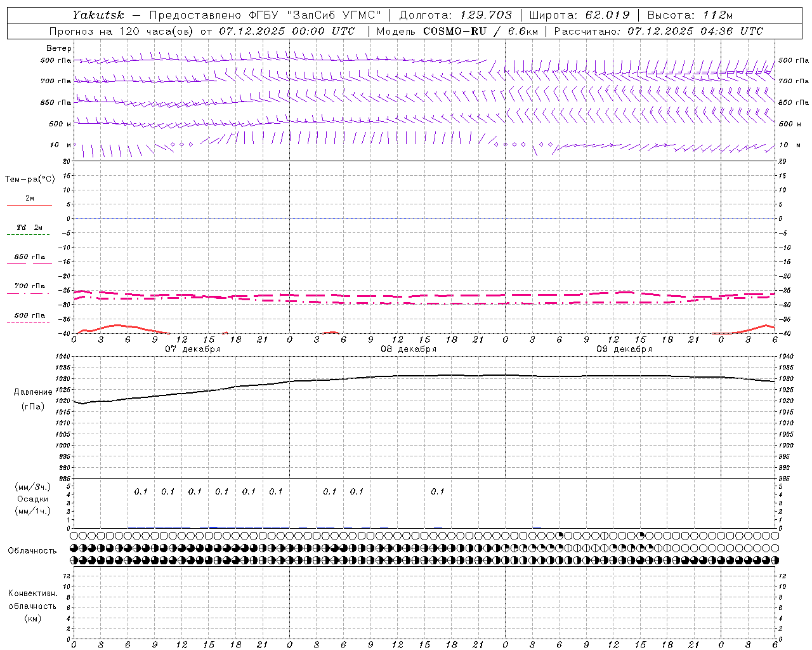Viewport: 812px width, 650px height.
Task: Click the 700 гПа temperature legend label
Action: [x=30, y=286]
